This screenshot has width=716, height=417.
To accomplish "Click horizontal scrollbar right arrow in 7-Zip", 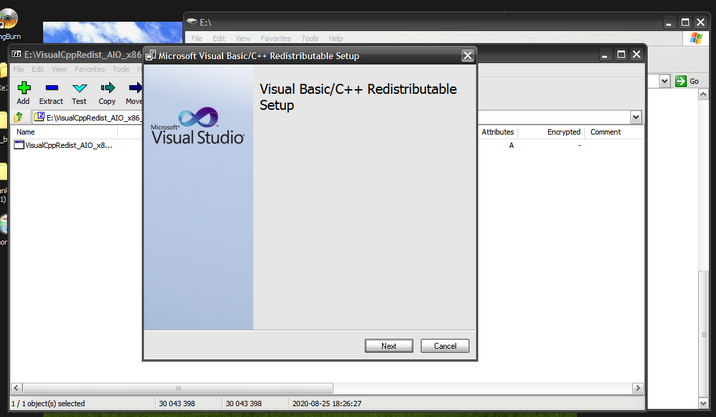I will (637, 388).
